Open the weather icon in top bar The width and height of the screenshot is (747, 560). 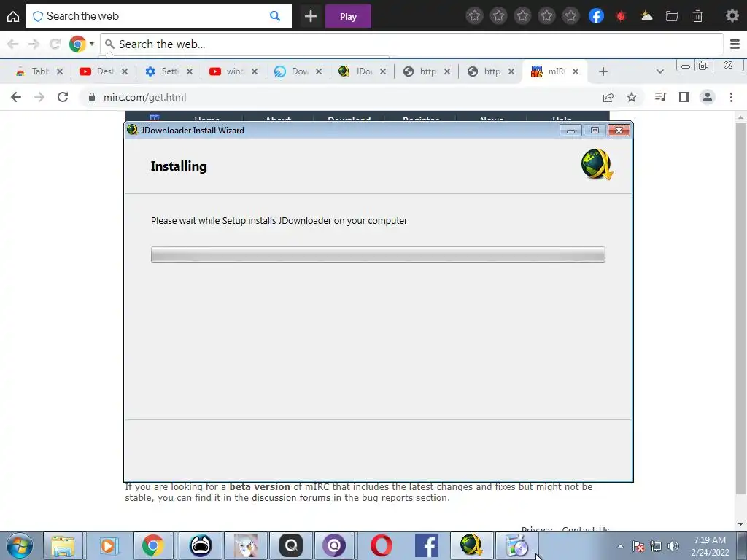(x=646, y=16)
